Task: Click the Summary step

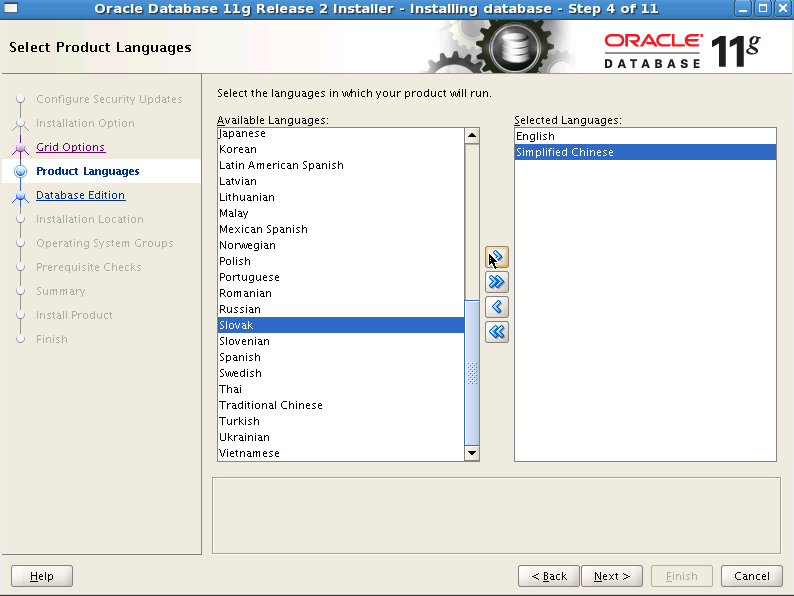Action: tap(61, 291)
